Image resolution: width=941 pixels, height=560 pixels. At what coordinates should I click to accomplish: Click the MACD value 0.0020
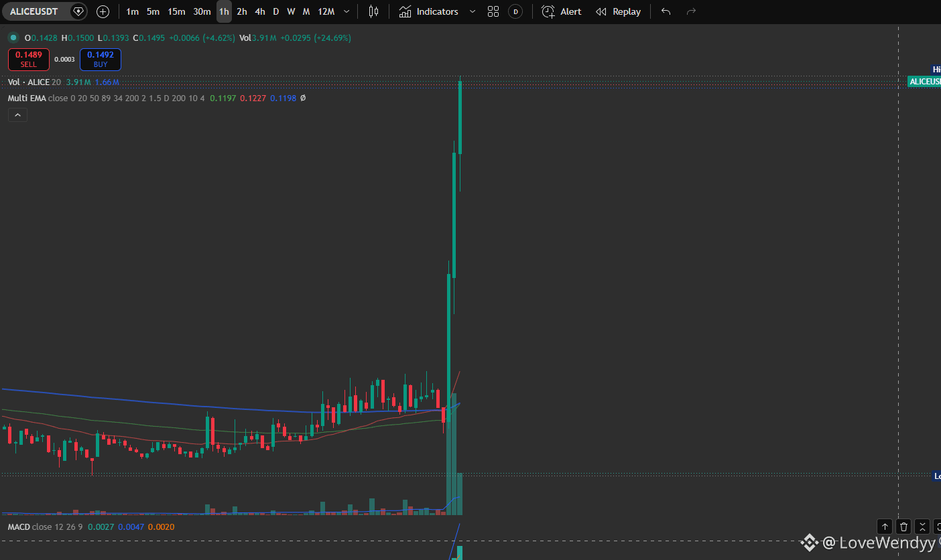point(161,527)
